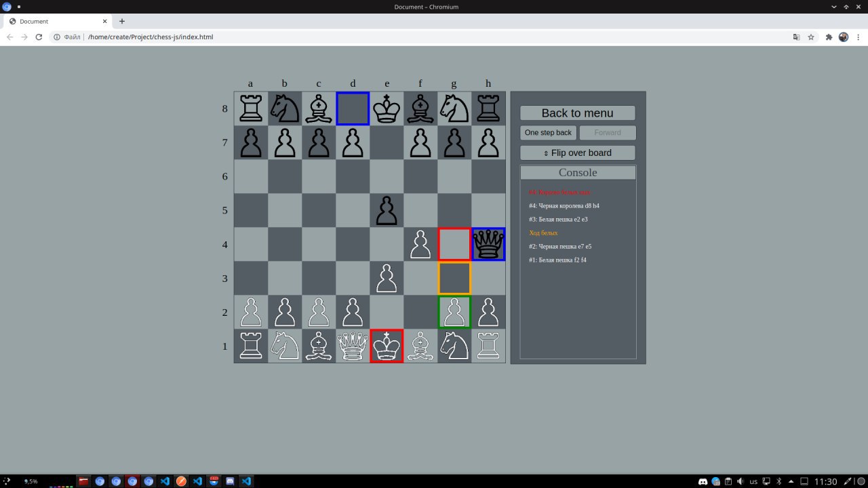Select the black pawn on g7
Screen dimensions: 868x488
[x=454, y=142]
